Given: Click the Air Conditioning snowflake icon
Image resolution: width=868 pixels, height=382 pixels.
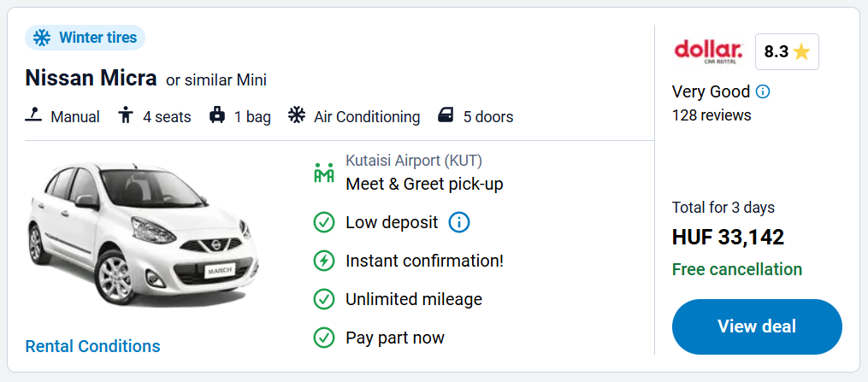Looking at the screenshot, I should click(297, 115).
